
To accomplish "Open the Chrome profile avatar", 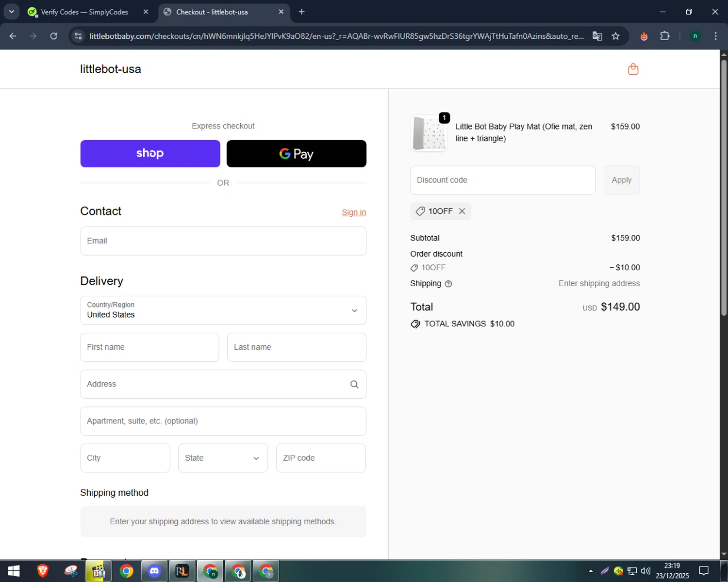I will (x=695, y=36).
